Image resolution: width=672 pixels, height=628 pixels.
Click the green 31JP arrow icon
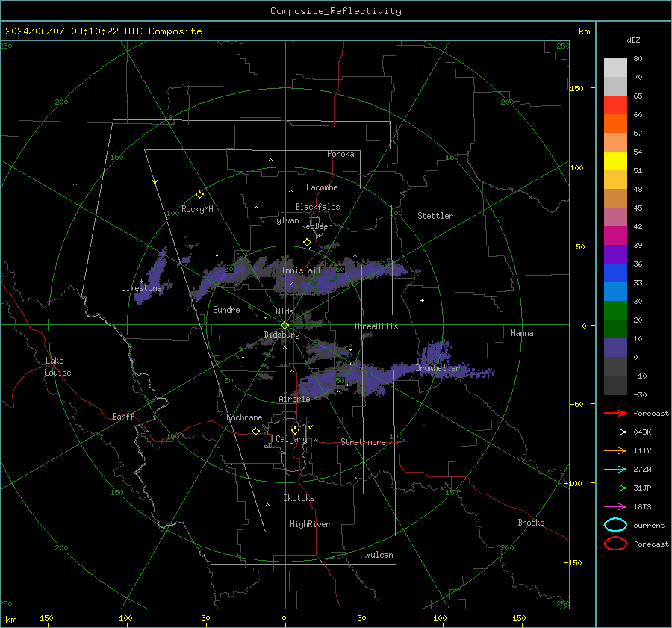coord(615,488)
